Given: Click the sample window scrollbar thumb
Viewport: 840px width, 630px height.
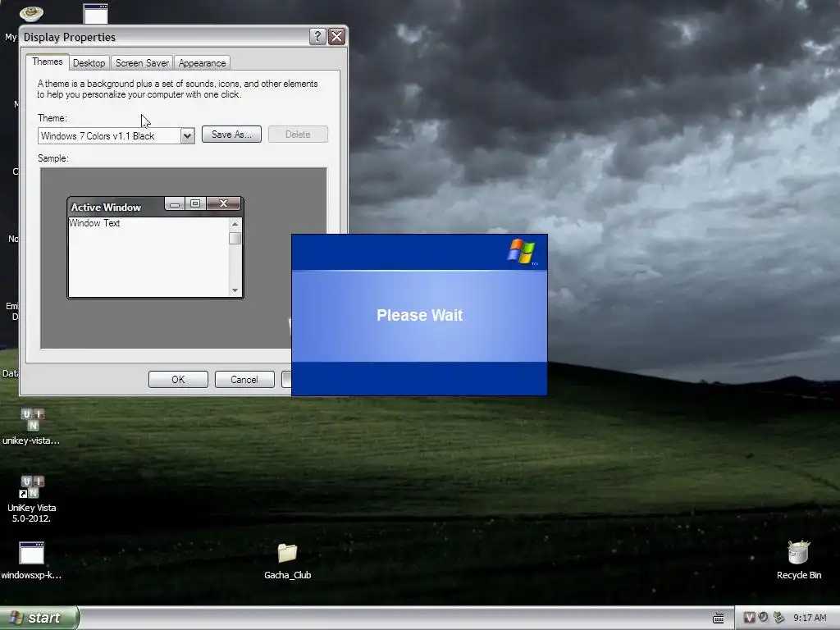Looking at the screenshot, I should [x=235, y=239].
